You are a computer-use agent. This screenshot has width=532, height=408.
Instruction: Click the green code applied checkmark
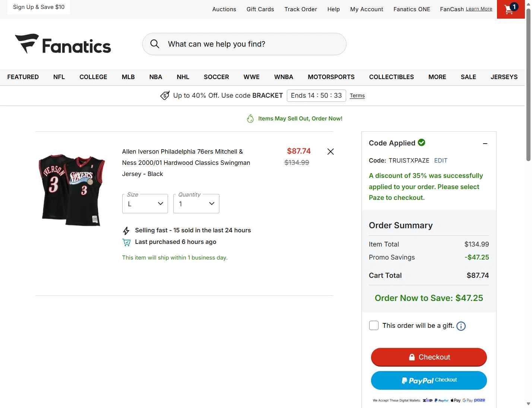[422, 142]
